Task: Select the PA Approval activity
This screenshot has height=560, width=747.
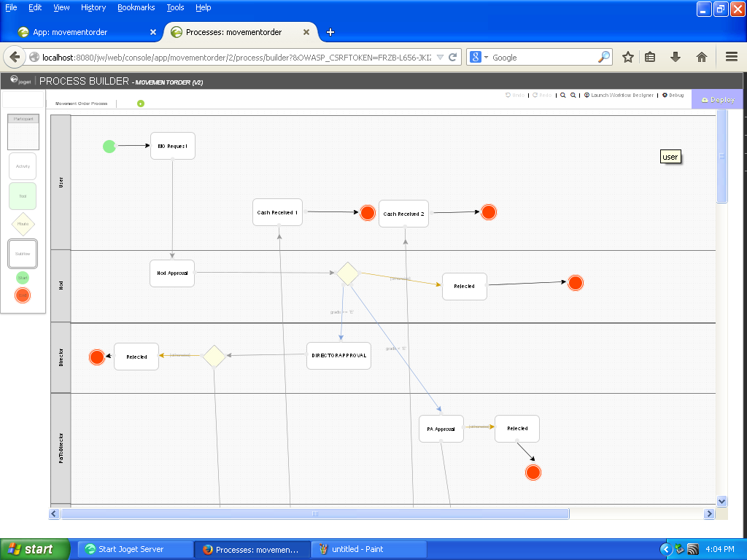Action: tap(441, 429)
